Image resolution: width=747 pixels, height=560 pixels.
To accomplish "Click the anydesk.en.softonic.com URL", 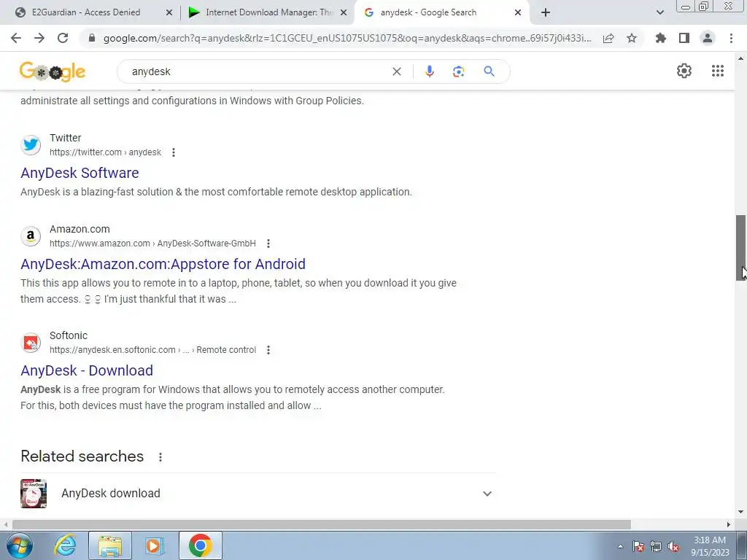I will click(x=152, y=350).
